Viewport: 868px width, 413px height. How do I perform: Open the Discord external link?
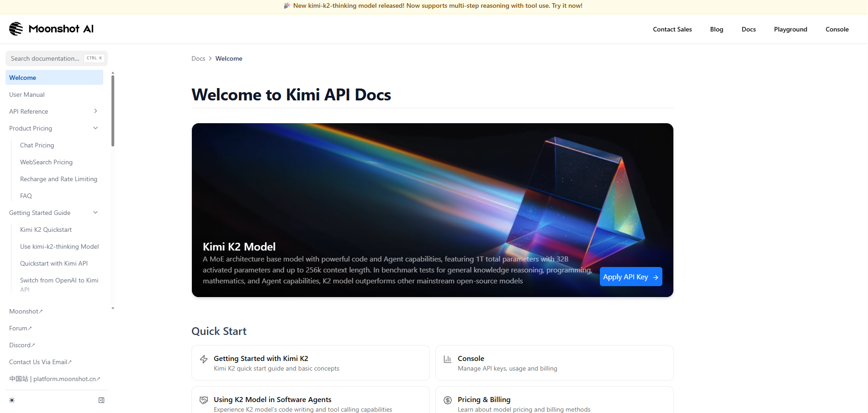pyautogui.click(x=22, y=345)
